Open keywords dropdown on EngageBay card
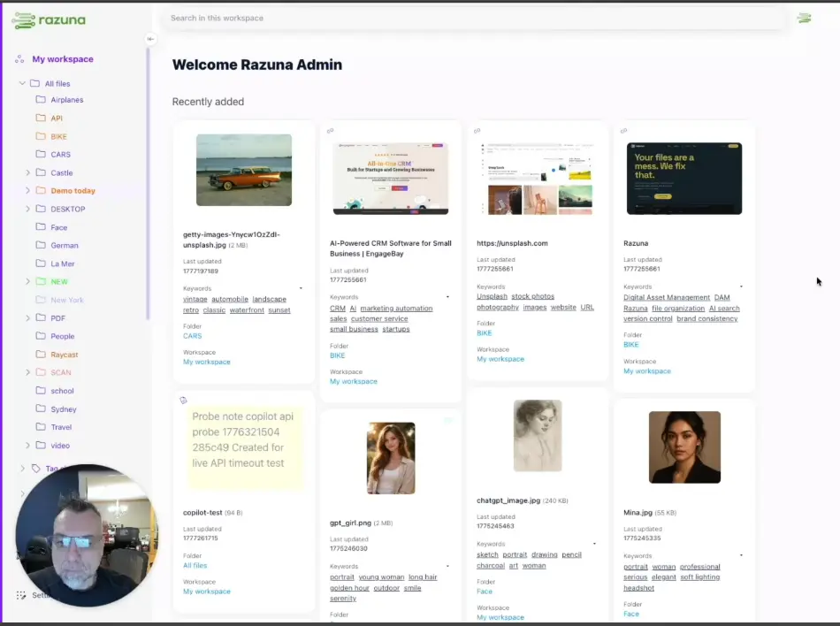The height and width of the screenshot is (626, 840). (447, 297)
